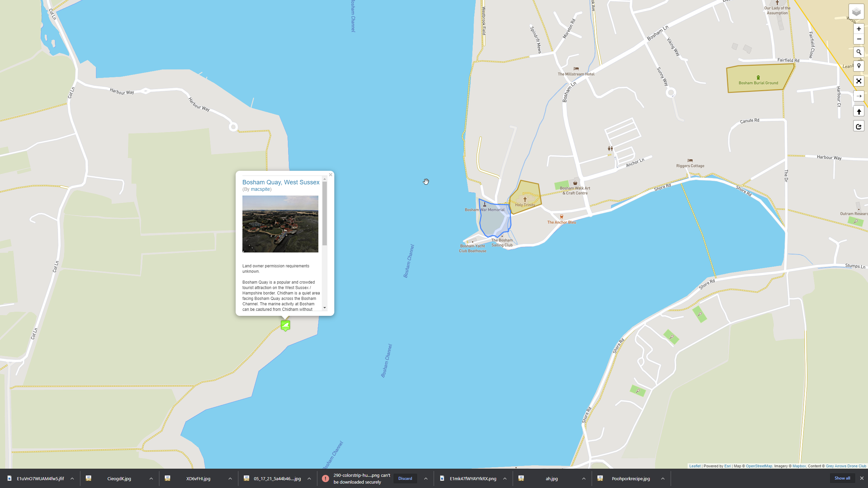Enter fullscreen map view

(x=859, y=81)
